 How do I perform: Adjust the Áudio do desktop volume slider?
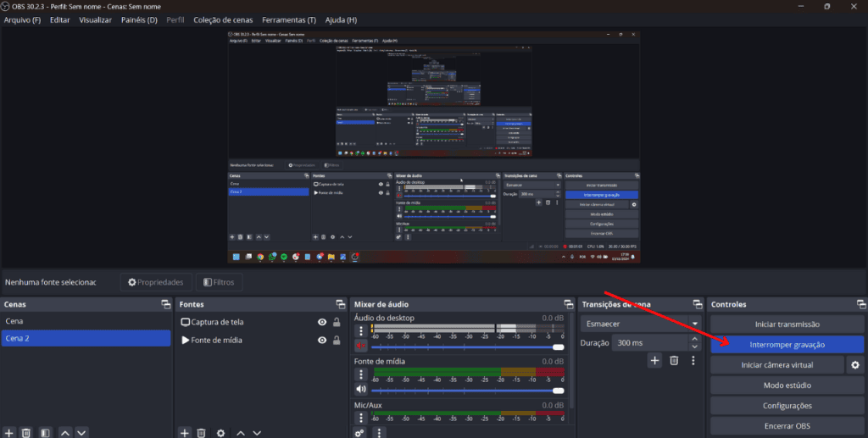coord(468,347)
